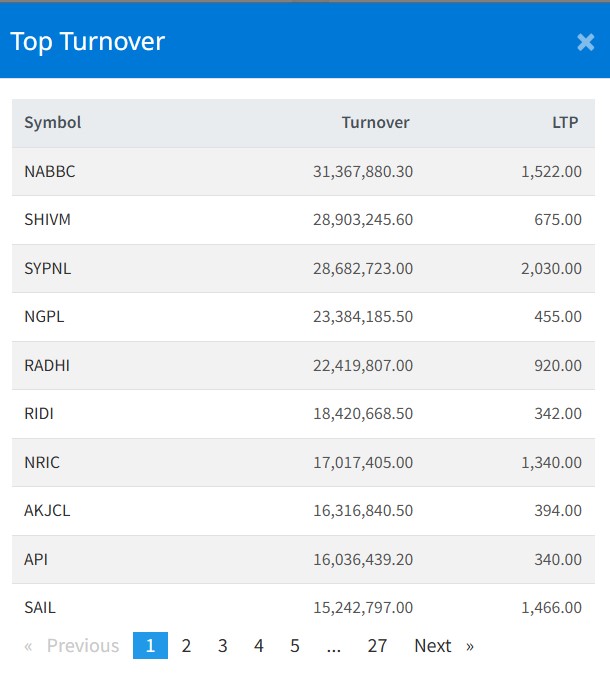Select the current page 1 button
The image size is (610, 682).
(x=150, y=646)
